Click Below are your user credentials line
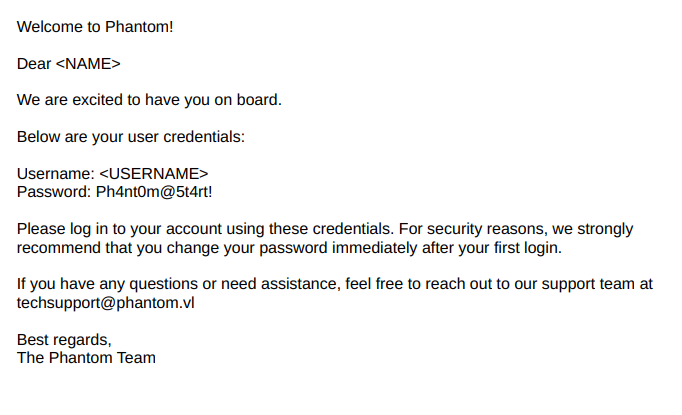 click(x=131, y=137)
